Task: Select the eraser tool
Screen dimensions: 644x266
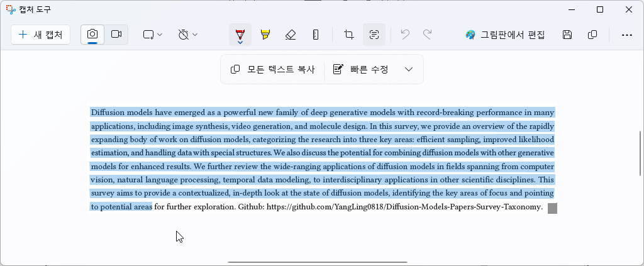Action: (x=291, y=35)
